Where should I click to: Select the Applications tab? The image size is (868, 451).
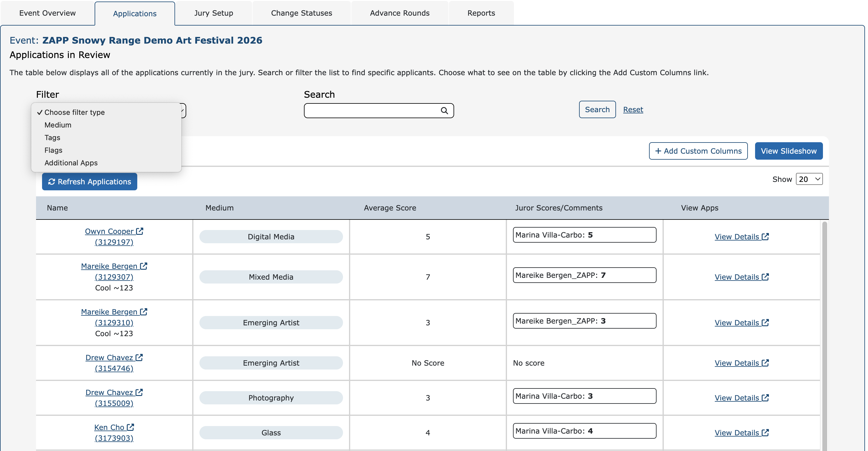pos(135,14)
